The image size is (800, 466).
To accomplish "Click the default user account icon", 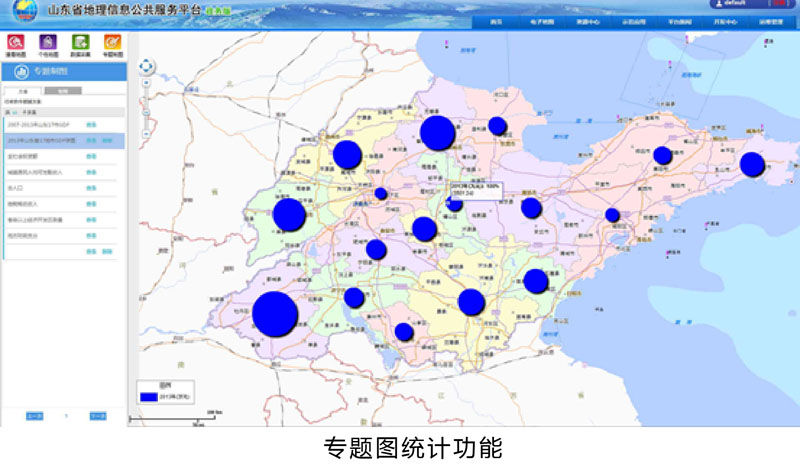I will pos(719,3).
